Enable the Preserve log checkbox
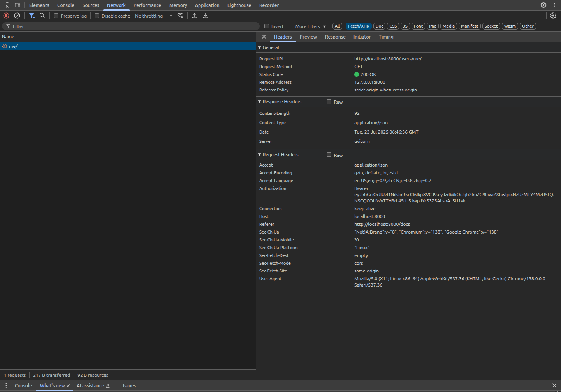561x392 pixels. tap(56, 16)
